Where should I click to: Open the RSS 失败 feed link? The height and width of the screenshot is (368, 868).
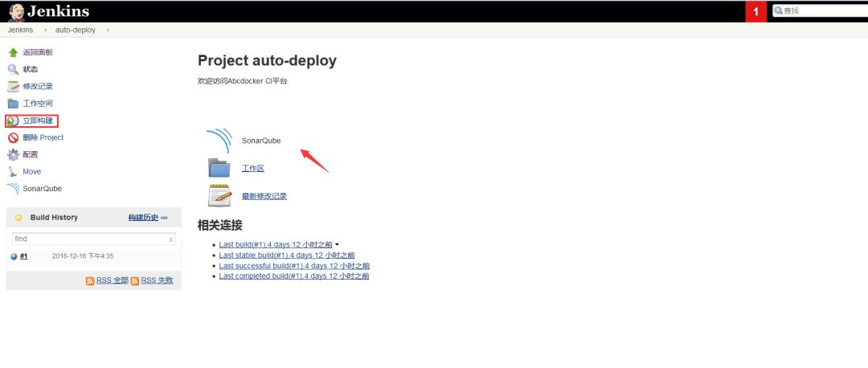(x=158, y=280)
